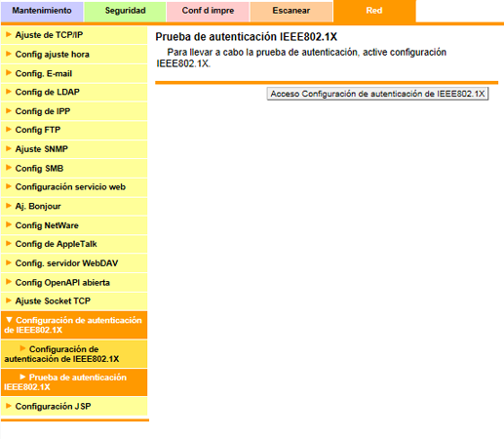Viewport: 504px width, 439px height.
Task: Select Ajuste SNMP item
Action: tap(74, 149)
